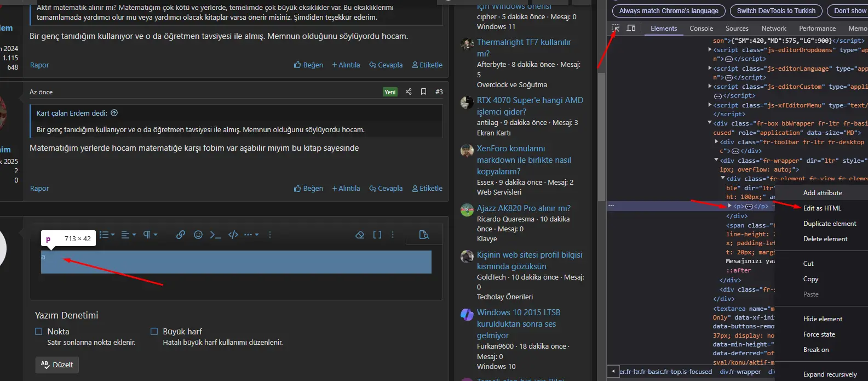The width and height of the screenshot is (868, 381).
Task: Click the vertical dots after ellipsis dropdown
Action: pos(269,235)
